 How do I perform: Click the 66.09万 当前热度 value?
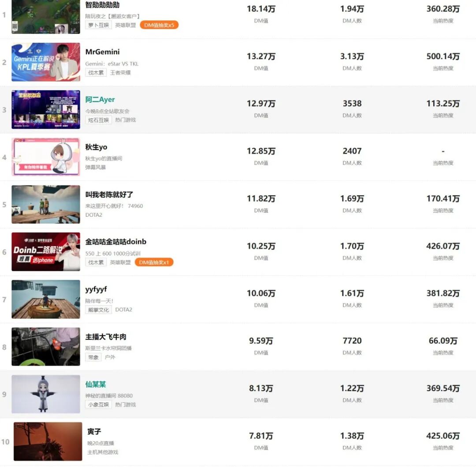(443, 341)
